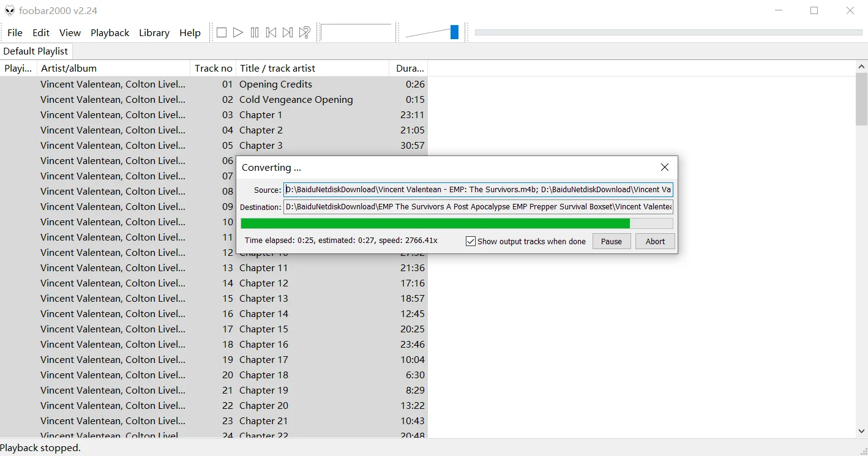Open the File menu
Image resolution: width=868 pixels, height=456 pixels.
pyautogui.click(x=15, y=32)
